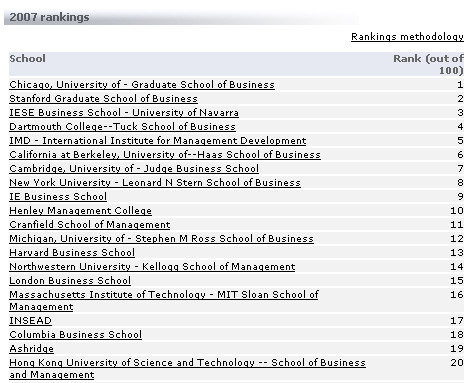This screenshot has height=383, width=473.
Task: Open Harvard Business School link
Action: point(72,253)
